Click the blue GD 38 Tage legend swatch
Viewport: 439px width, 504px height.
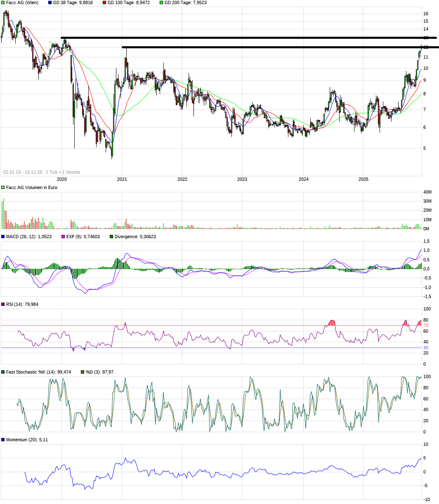point(50,2)
